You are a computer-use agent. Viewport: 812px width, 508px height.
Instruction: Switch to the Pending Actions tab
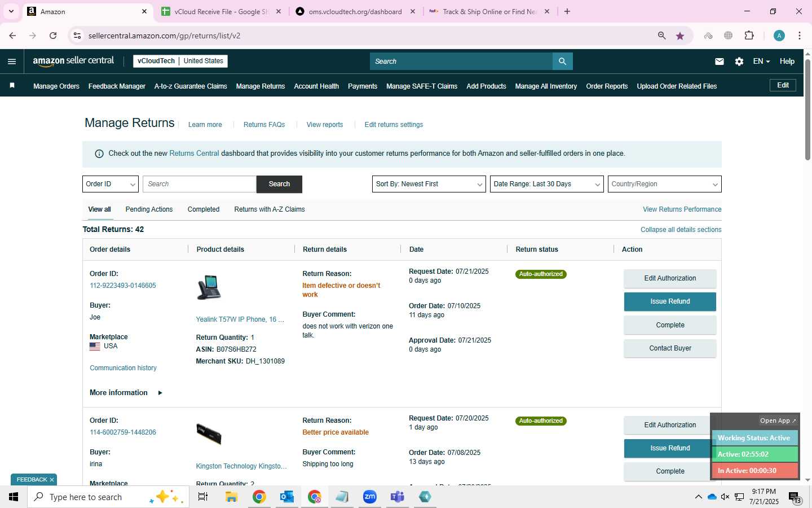(x=149, y=209)
